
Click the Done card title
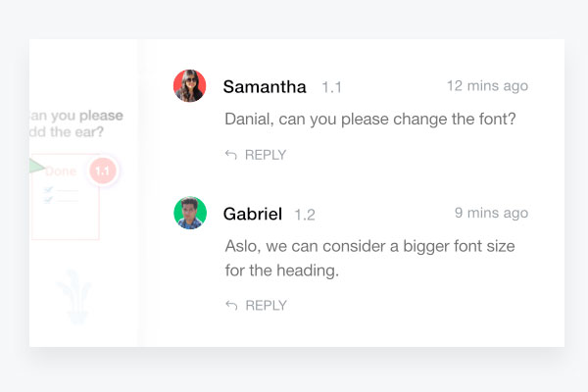(x=61, y=171)
